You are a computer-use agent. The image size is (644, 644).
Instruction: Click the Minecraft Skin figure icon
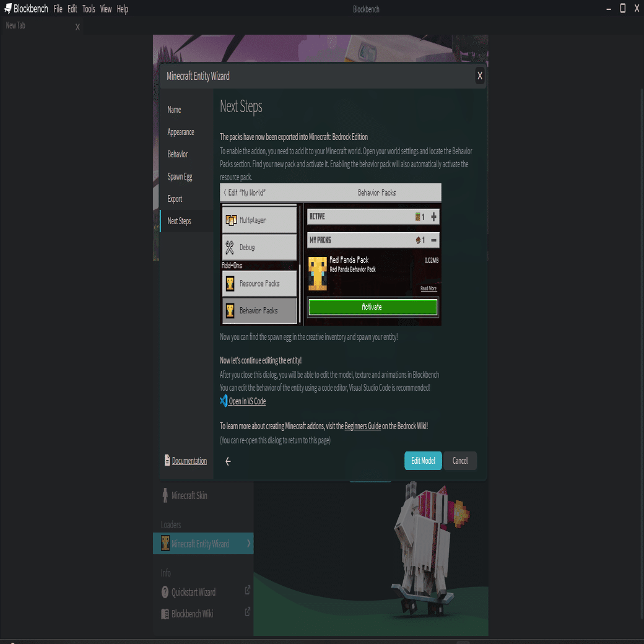[165, 495]
